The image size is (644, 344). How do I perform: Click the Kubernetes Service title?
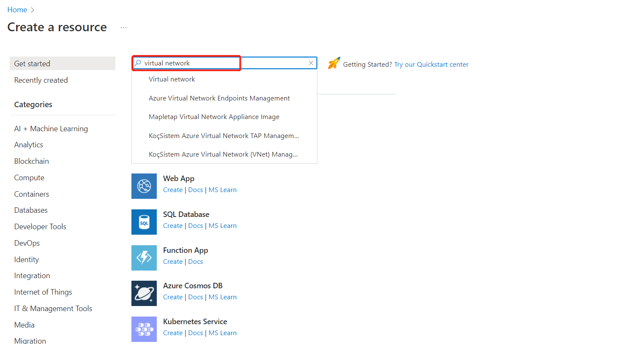point(195,322)
